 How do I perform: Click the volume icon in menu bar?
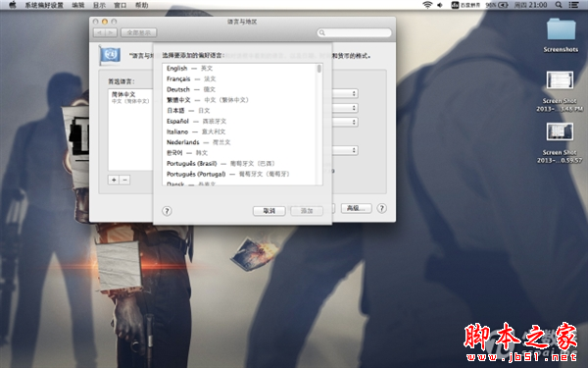440,5
